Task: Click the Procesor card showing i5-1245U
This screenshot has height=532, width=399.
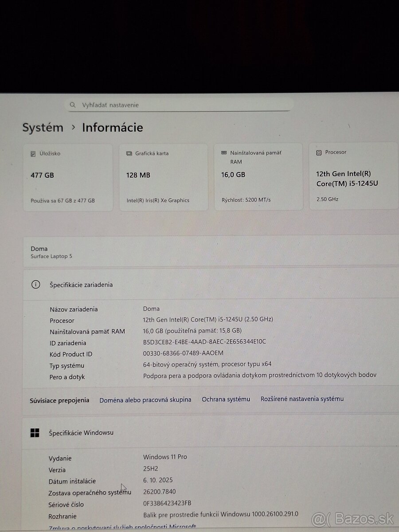Action: (353, 176)
